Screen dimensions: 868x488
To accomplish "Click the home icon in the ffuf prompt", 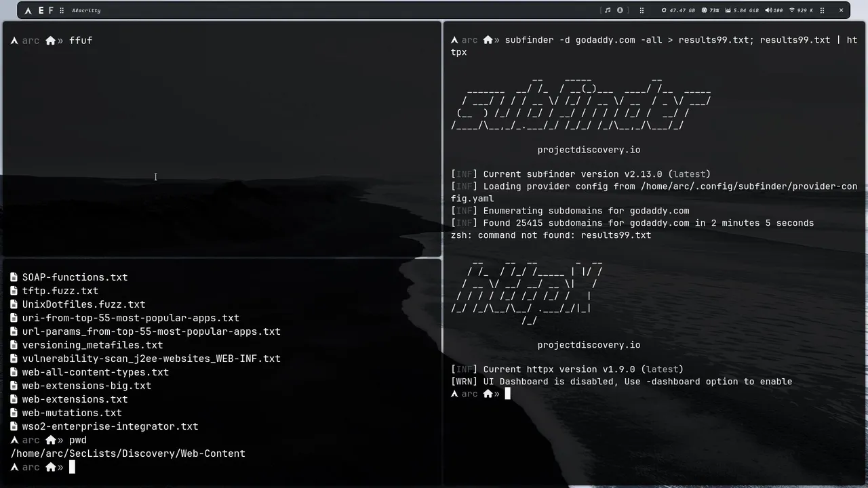I will [x=50, y=41].
